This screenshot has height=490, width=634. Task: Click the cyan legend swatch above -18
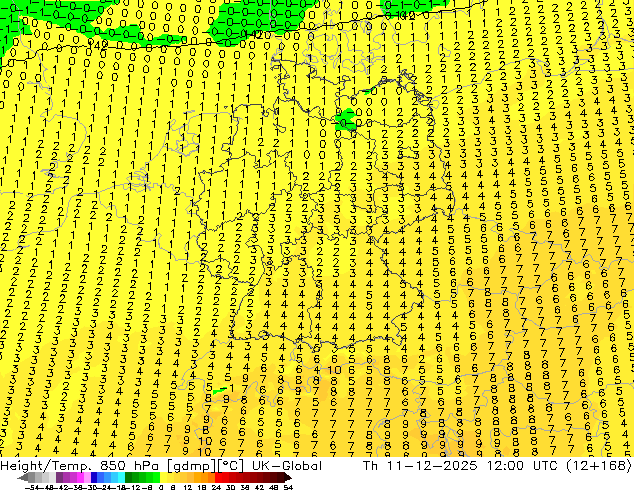122,478
